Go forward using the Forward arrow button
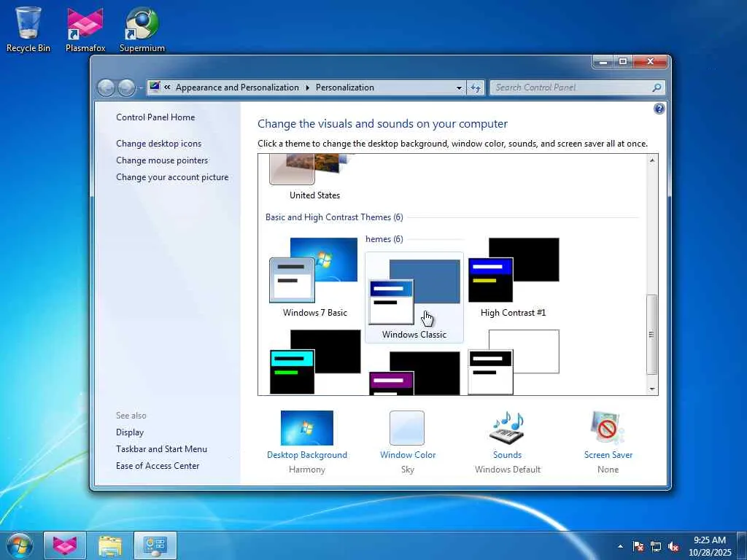The image size is (747, 560). [126, 87]
